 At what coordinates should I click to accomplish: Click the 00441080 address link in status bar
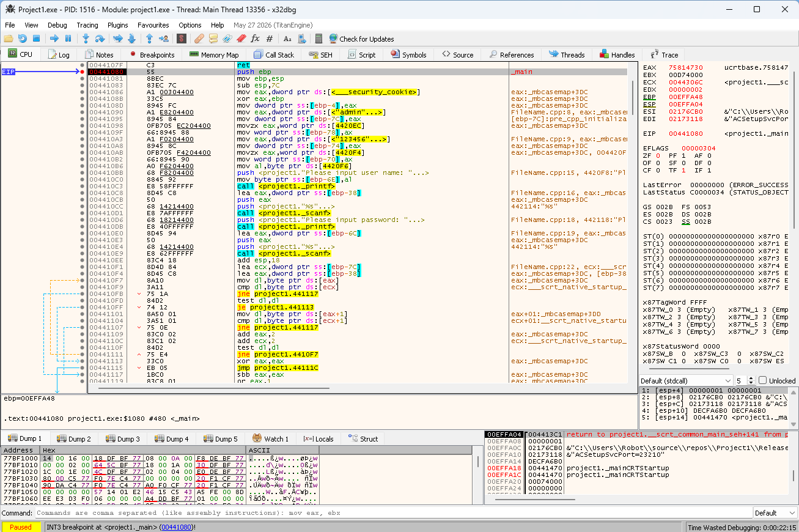pos(177,526)
